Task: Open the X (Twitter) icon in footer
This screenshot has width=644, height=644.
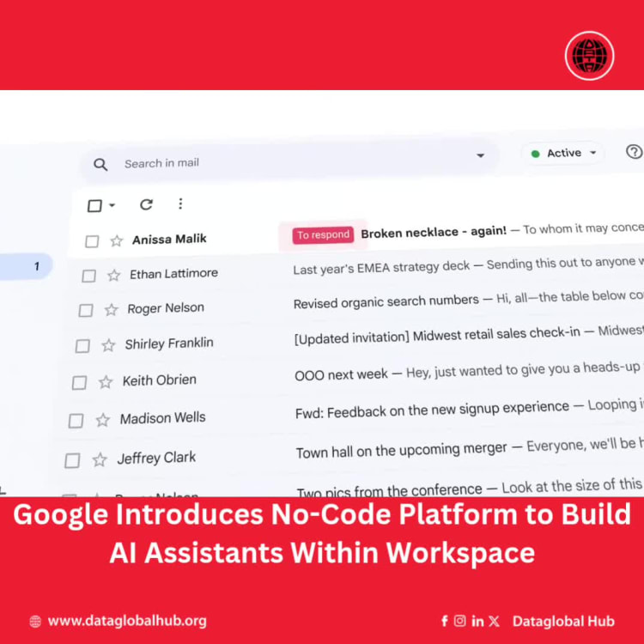Action: [x=494, y=621]
